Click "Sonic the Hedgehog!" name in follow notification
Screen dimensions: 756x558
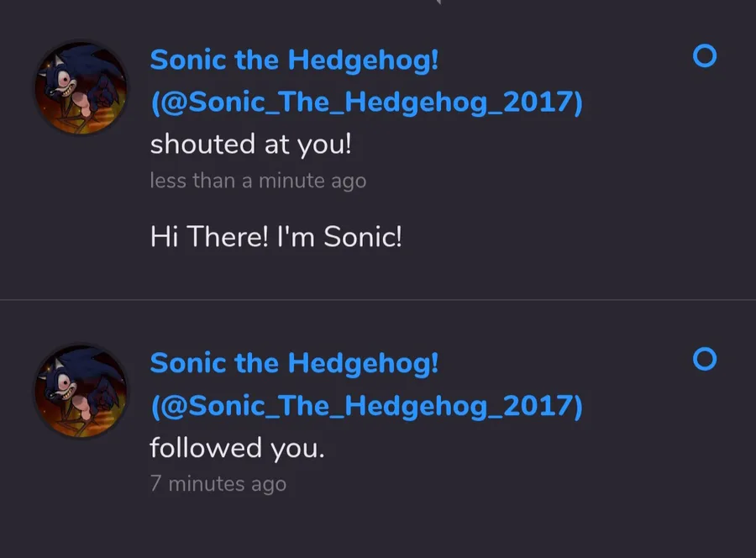[x=294, y=364]
